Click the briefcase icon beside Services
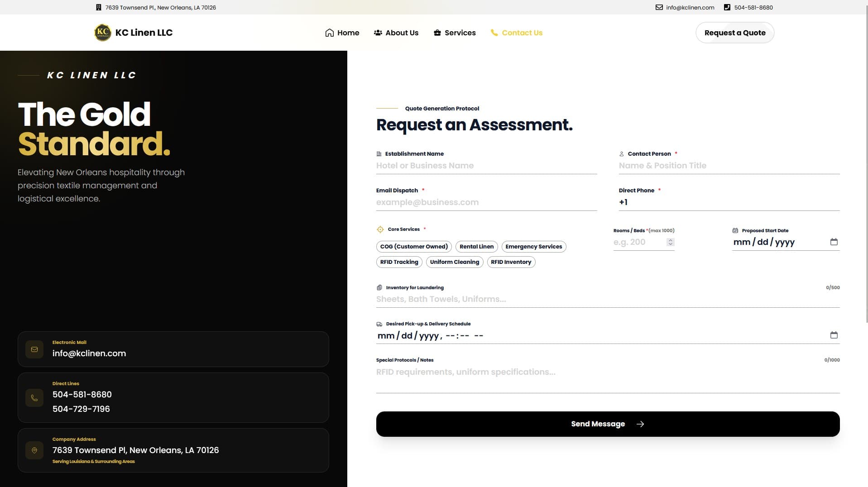 click(x=437, y=32)
